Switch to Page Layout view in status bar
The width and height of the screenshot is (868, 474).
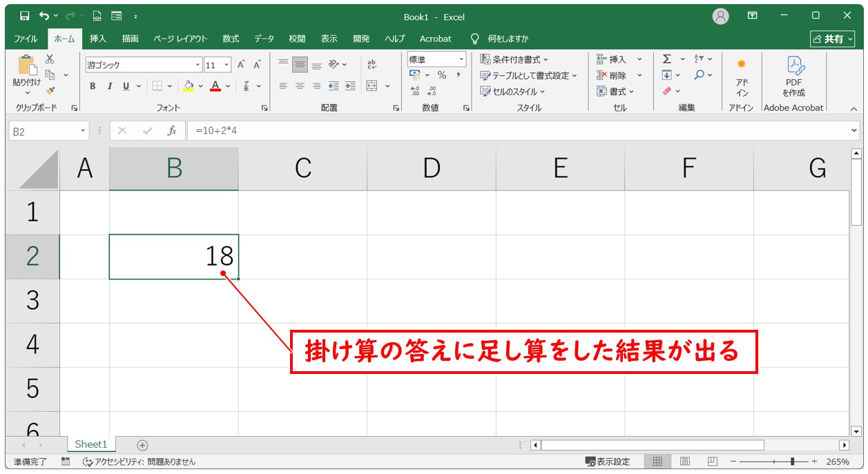(685, 462)
